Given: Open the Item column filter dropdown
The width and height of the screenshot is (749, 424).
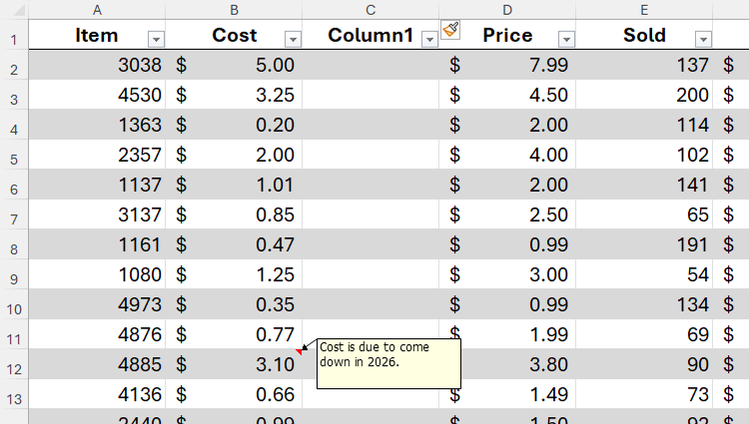Looking at the screenshot, I should 156,39.
